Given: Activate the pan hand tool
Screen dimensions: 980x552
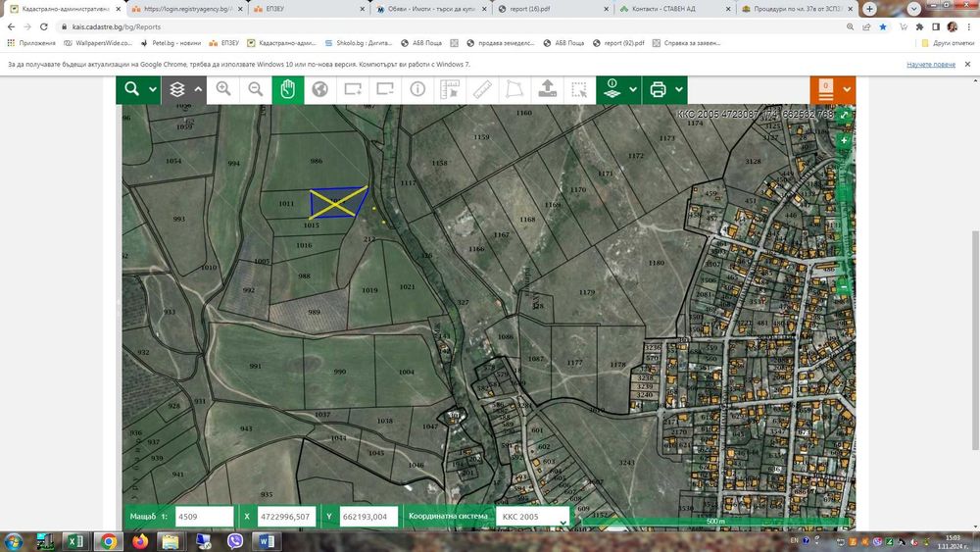Looking at the screenshot, I should [x=288, y=89].
